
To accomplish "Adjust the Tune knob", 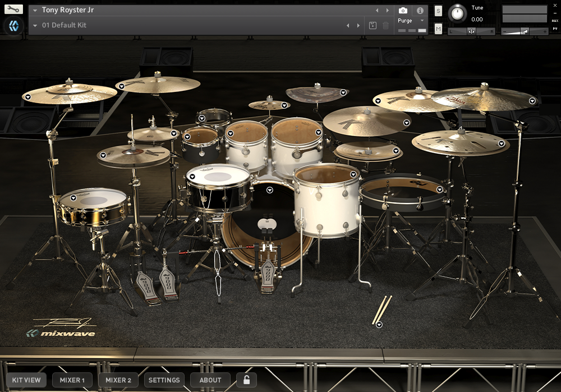I will [x=458, y=12].
